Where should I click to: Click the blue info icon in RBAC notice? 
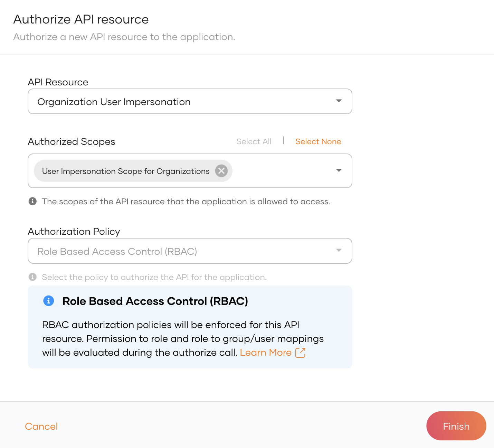tap(48, 301)
